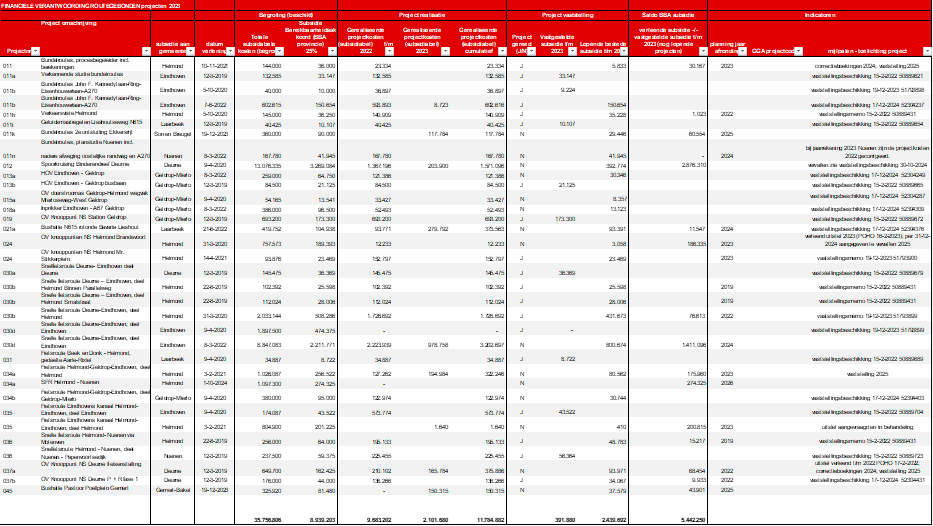Open the Project omschrijving filter dropdown
This screenshot has height=526, width=933.
pyautogui.click(x=144, y=50)
